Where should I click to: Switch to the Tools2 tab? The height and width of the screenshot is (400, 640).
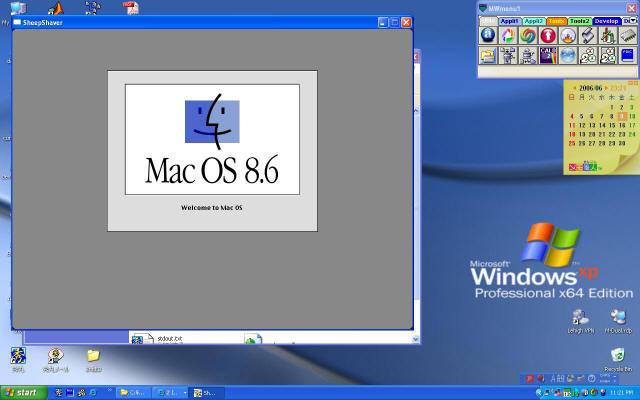[578, 20]
